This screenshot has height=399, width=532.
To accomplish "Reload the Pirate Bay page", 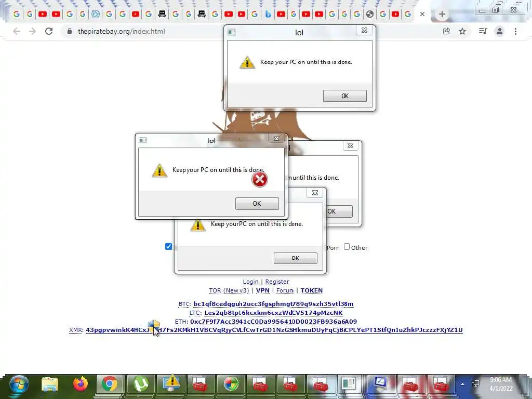I will pyautogui.click(x=49, y=31).
